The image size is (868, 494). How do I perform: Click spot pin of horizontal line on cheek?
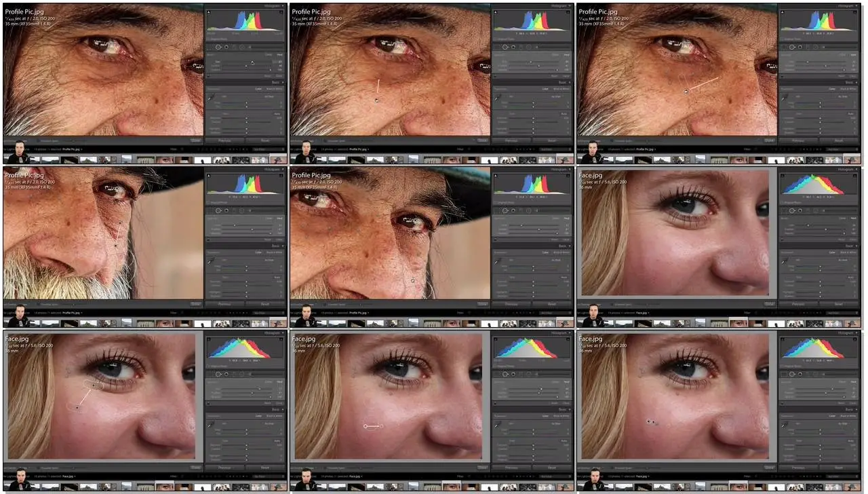coord(366,426)
